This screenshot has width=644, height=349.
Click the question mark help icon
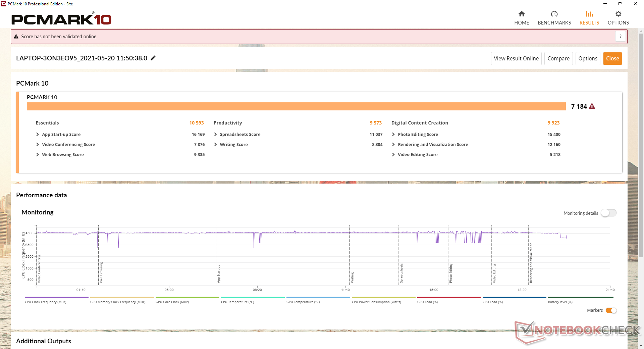[x=621, y=36]
